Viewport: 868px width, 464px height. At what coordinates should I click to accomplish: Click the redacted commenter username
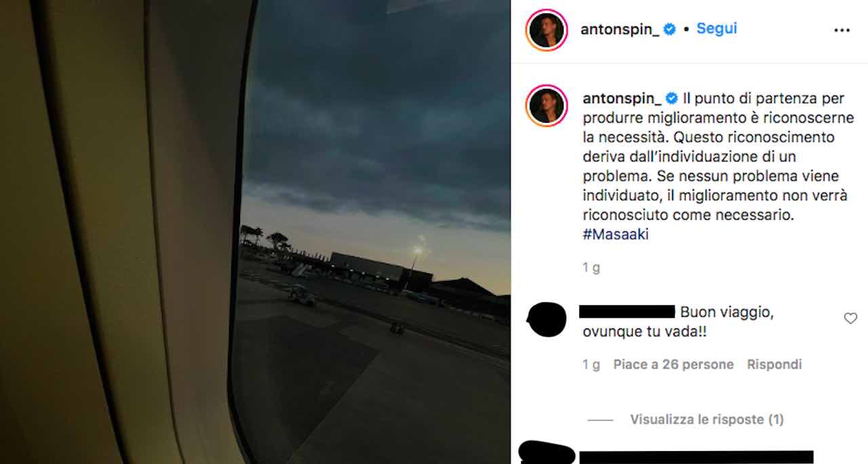pyautogui.click(x=627, y=312)
